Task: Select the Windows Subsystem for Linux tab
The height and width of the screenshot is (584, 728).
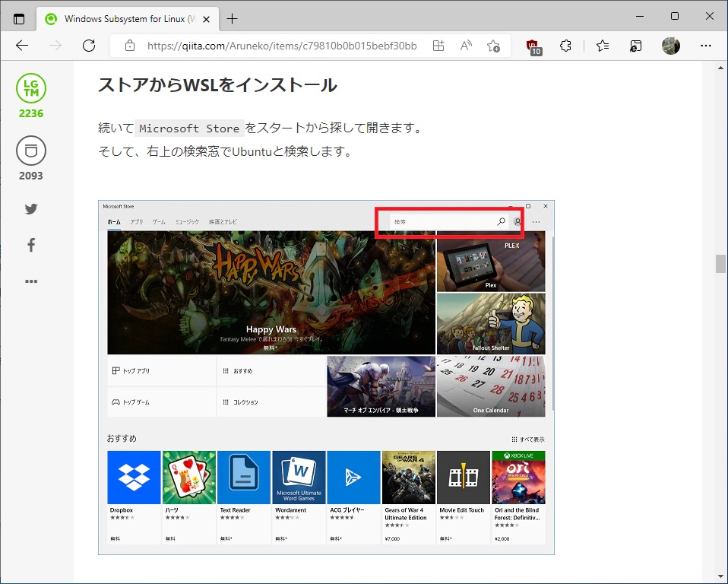Action: coord(127,19)
